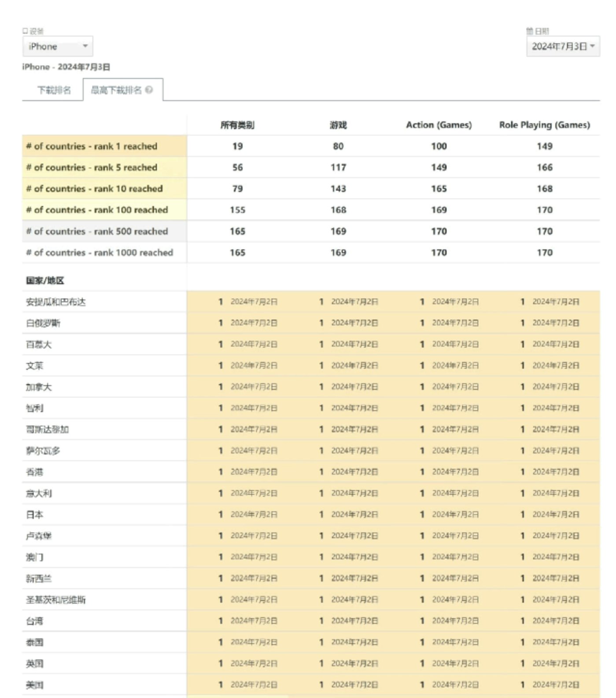Click the Role Playing (Games) column header
Image resolution: width=616 pixels, height=698 pixels.
(x=544, y=125)
